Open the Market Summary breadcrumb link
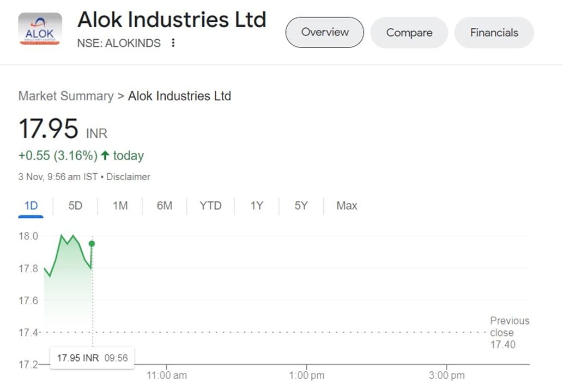 click(x=66, y=96)
